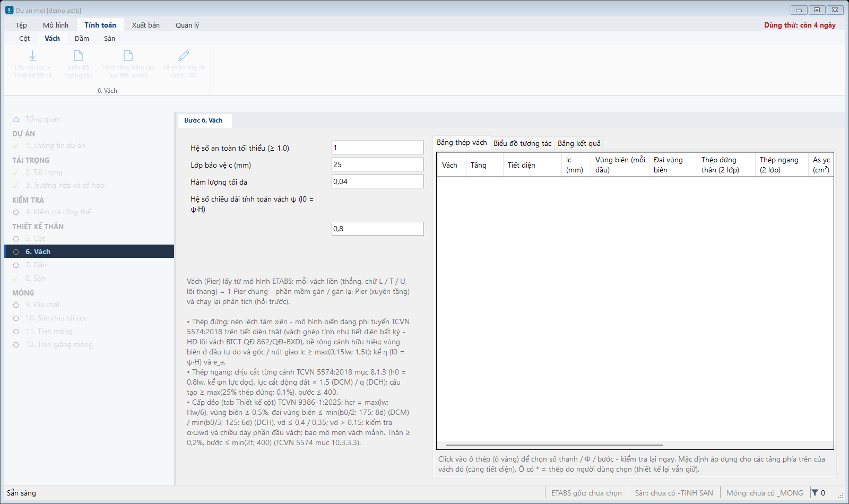This screenshot has width=849, height=504.
Task: Open the '11. Tính móng' step
Action: [x=49, y=331]
